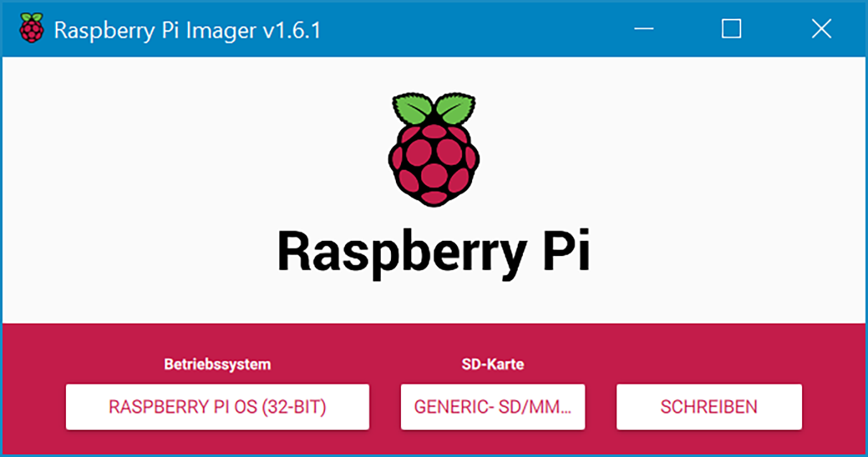868x457 pixels.
Task: Click the small raspberry icon in title bar
Action: pos(31,29)
